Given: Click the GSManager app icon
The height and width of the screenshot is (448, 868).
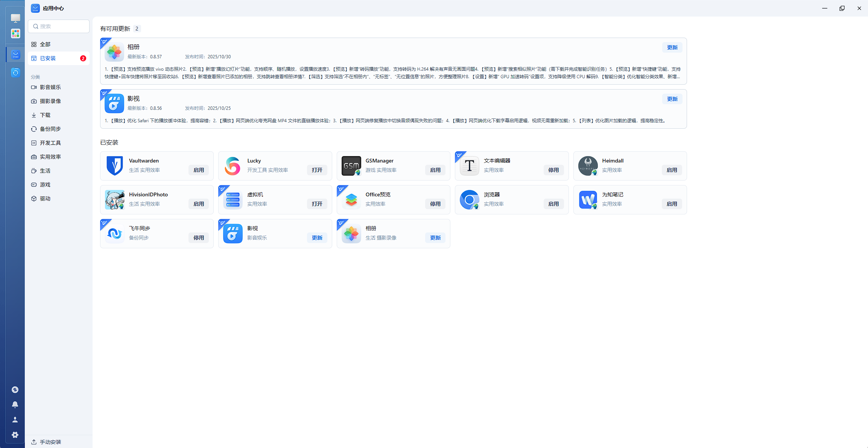Looking at the screenshot, I should 351,166.
